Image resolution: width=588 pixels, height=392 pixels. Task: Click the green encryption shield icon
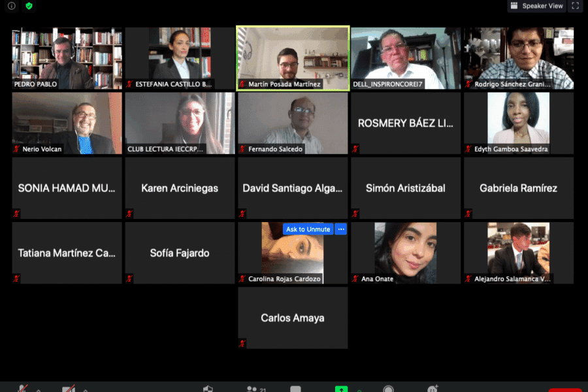(29, 6)
